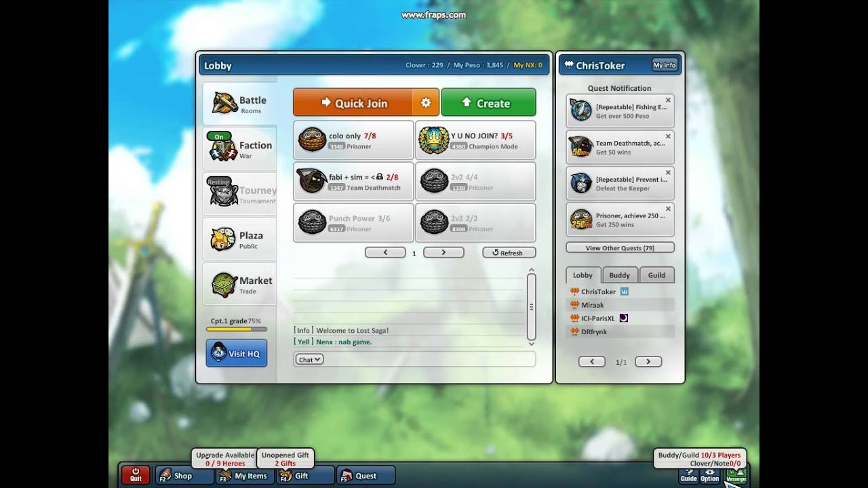Click chat scrollbar down arrow

tap(531, 344)
